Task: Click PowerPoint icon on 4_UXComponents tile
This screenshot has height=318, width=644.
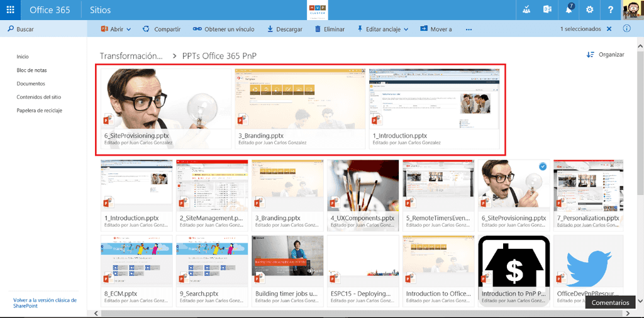Action: [x=336, y=202]
